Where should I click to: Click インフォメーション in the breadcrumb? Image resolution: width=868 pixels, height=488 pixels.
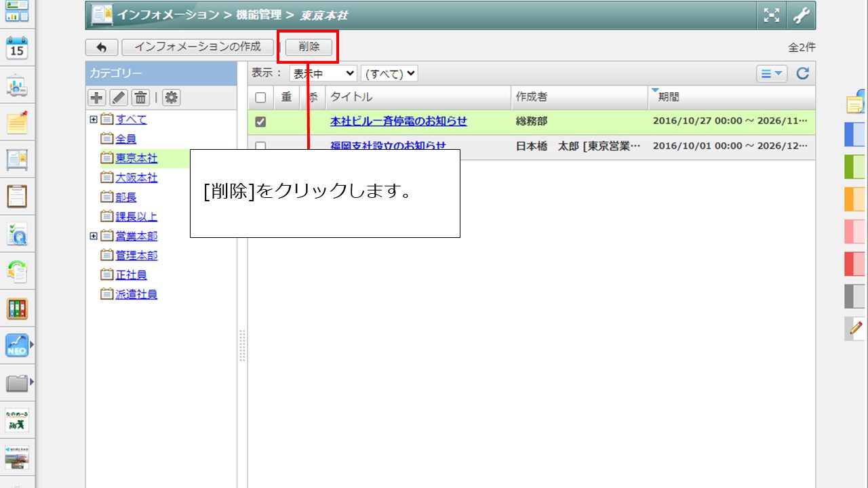point(169,14)
